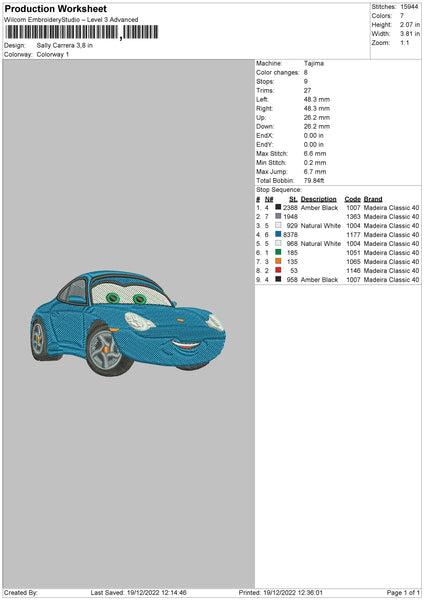
Task: Click stitch count '2388' in stop 1
Action: (x=290, y=207)
